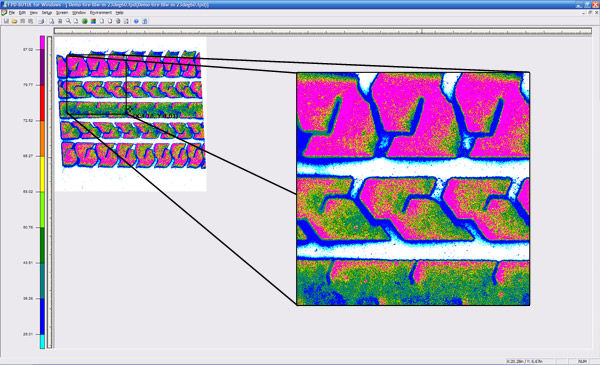Click the blue Help question icon
The width and height of the screenshot is (600, 365).
pyautogui.click(x=136, y=21)
